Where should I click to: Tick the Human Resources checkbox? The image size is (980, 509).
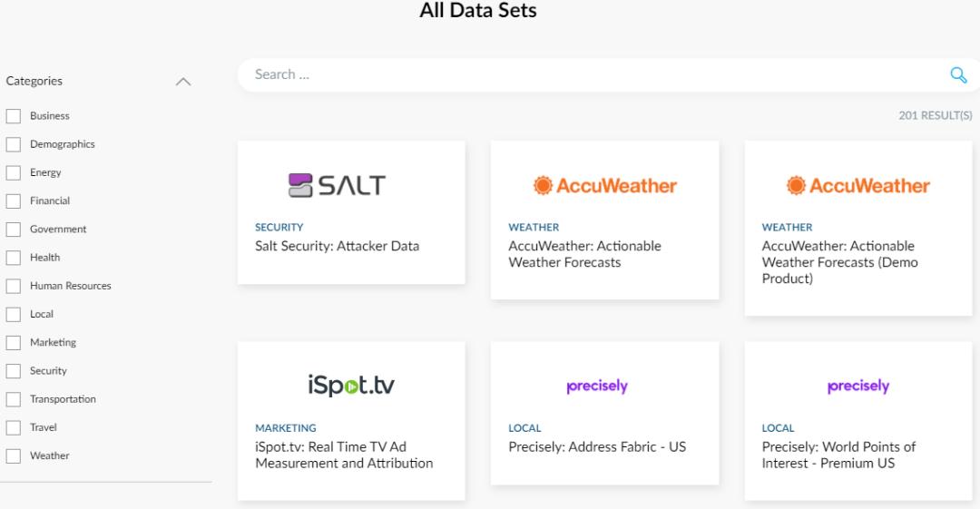point(14,286)
